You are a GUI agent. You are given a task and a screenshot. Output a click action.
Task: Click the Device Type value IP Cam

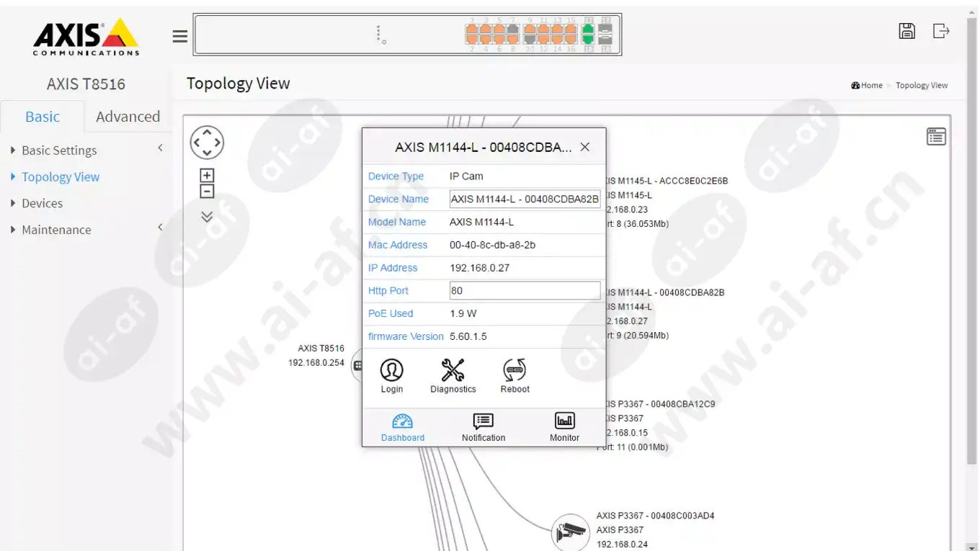(466, 176)
